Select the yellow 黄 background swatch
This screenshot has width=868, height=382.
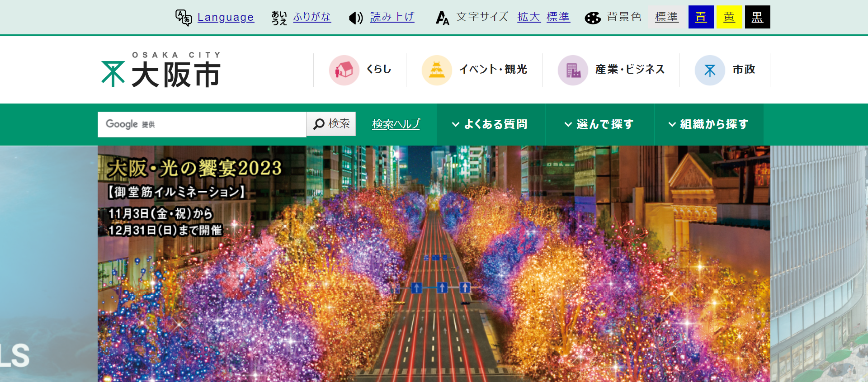coord(729,17)
